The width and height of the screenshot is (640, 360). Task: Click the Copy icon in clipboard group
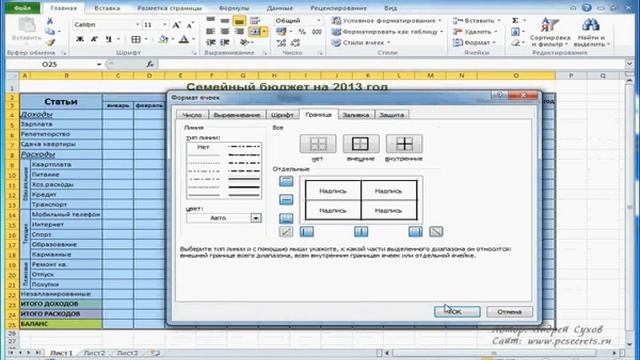[x=50, y=31]
